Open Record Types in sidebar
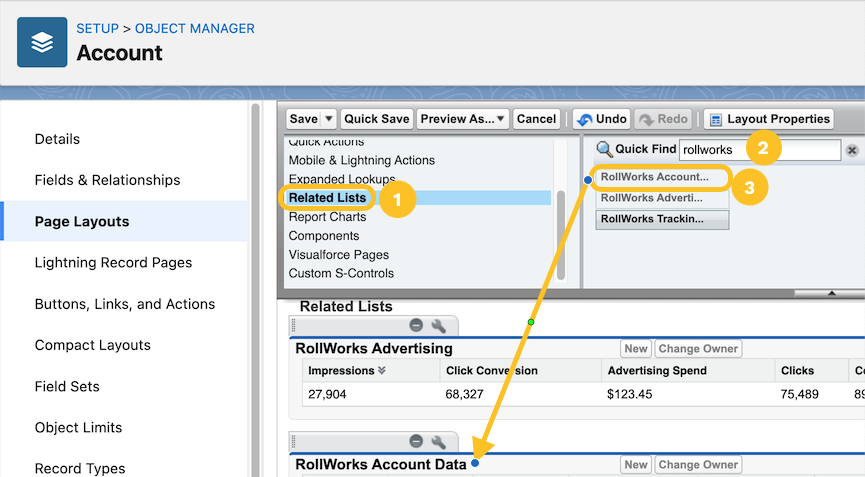 coord(80,468)
